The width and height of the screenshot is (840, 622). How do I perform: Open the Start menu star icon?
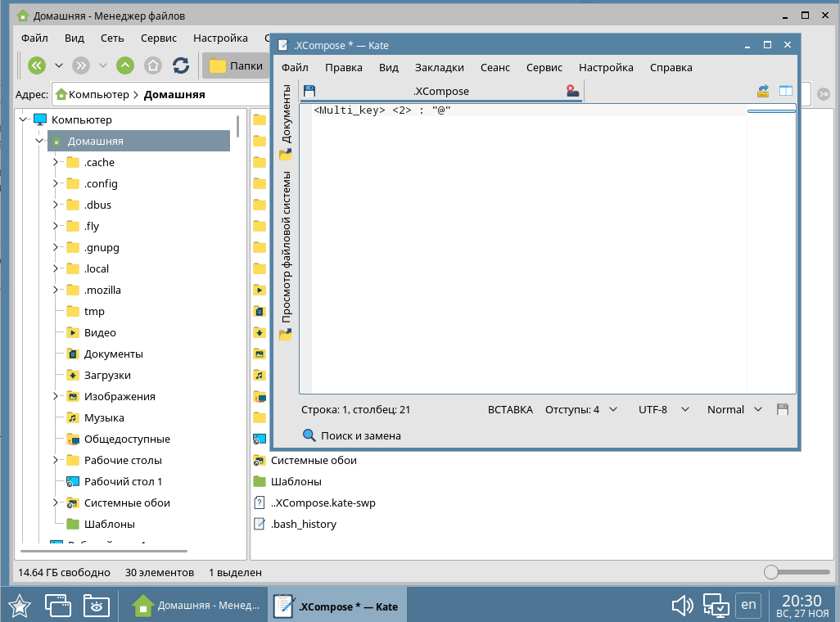tap(19, 606)
